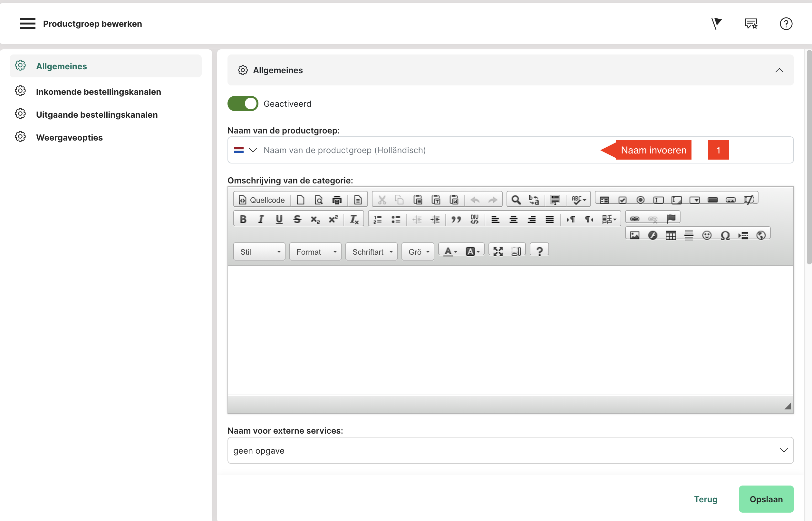The image size is (812, 521).
Task: Click the blockquote icon
Action: click(456, 219)
